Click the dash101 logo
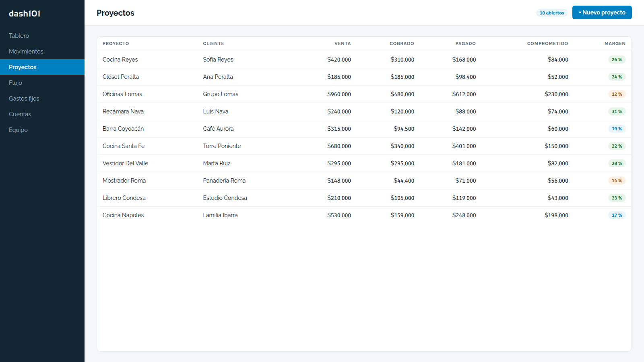Viewport: 644px width, 362px height. click(x=25, y=14)
